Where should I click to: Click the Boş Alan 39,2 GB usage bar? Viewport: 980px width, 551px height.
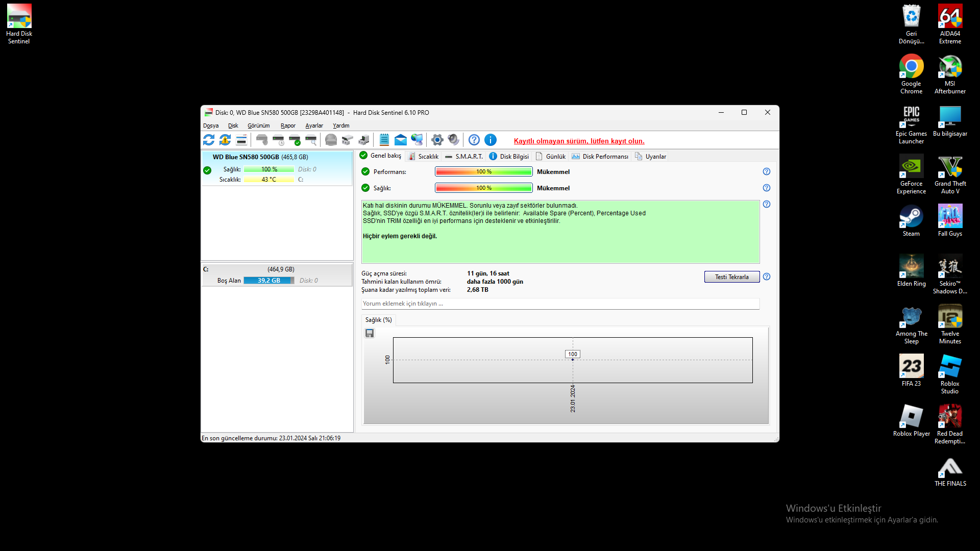click(269, 281)
